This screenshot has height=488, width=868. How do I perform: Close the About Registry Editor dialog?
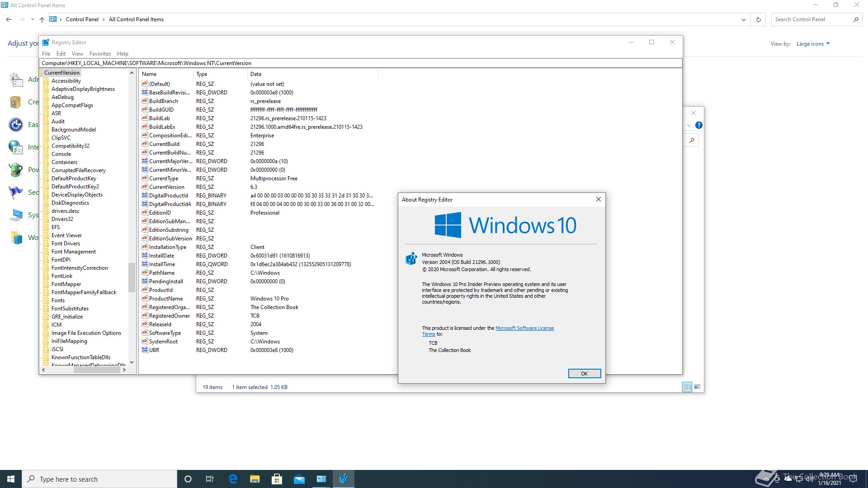tap(598, 199)
